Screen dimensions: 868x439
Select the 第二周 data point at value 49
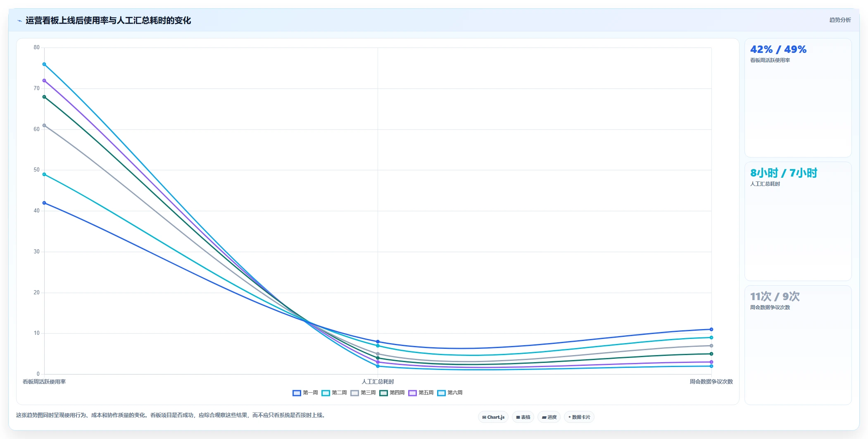44,174
